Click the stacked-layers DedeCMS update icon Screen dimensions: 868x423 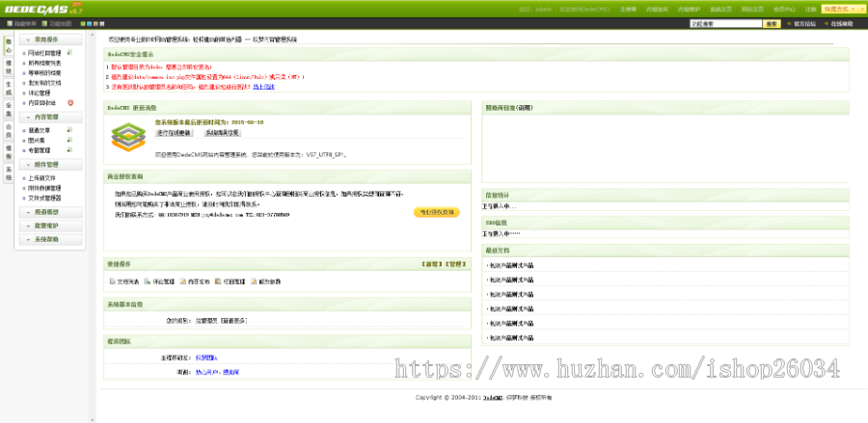click(128, 137)
